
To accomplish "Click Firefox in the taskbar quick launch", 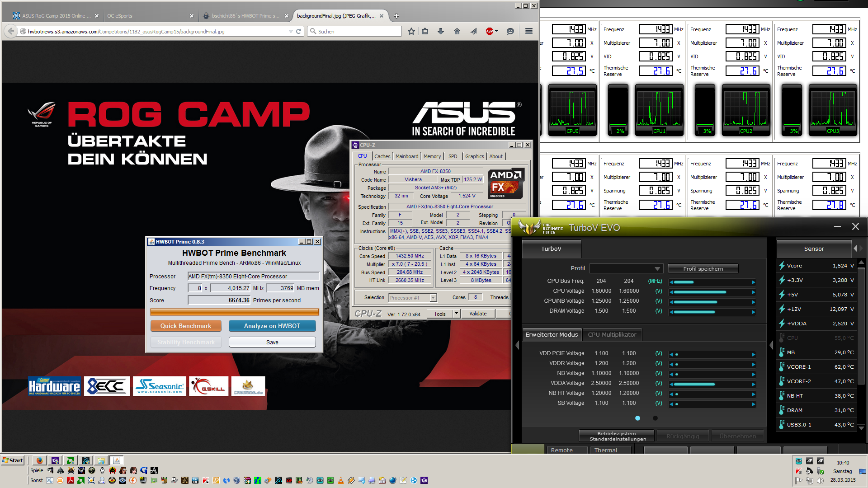I will pos(40,460).
